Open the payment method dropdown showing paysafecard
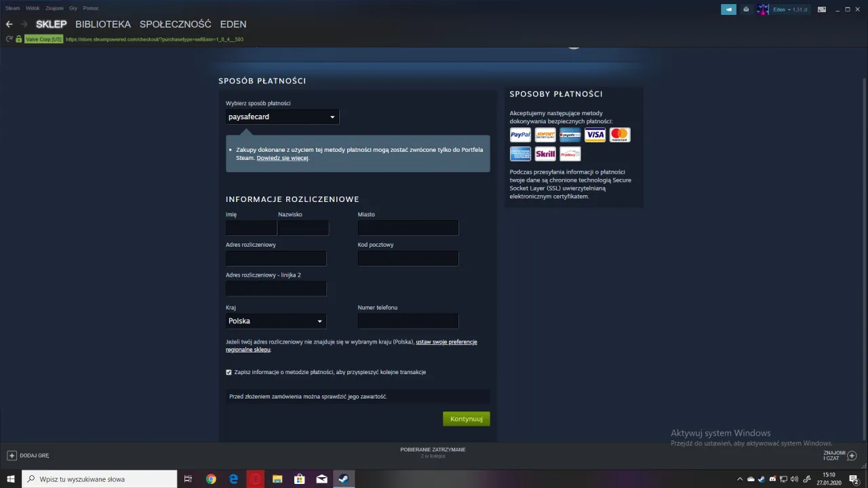 click(x=281, y=117)
